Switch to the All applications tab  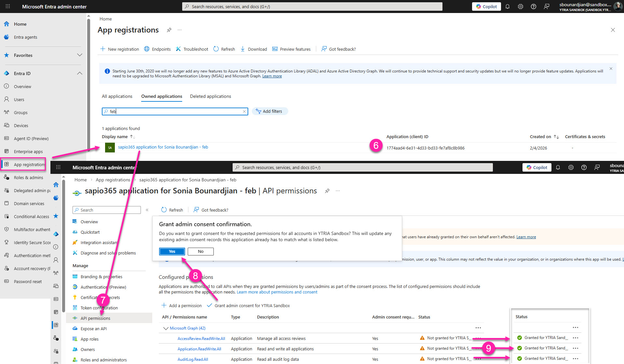[x=117, y=97]
